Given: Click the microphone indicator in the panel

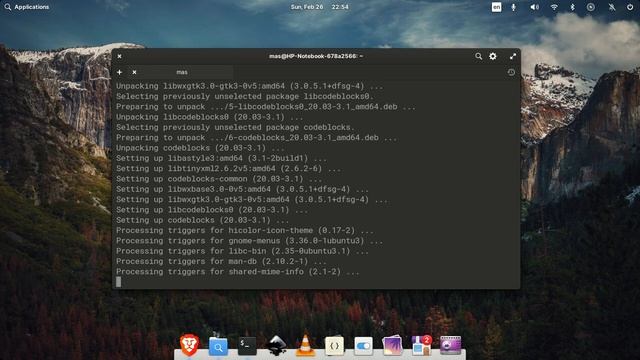Looking at the screenshot, I should [513, 7].
